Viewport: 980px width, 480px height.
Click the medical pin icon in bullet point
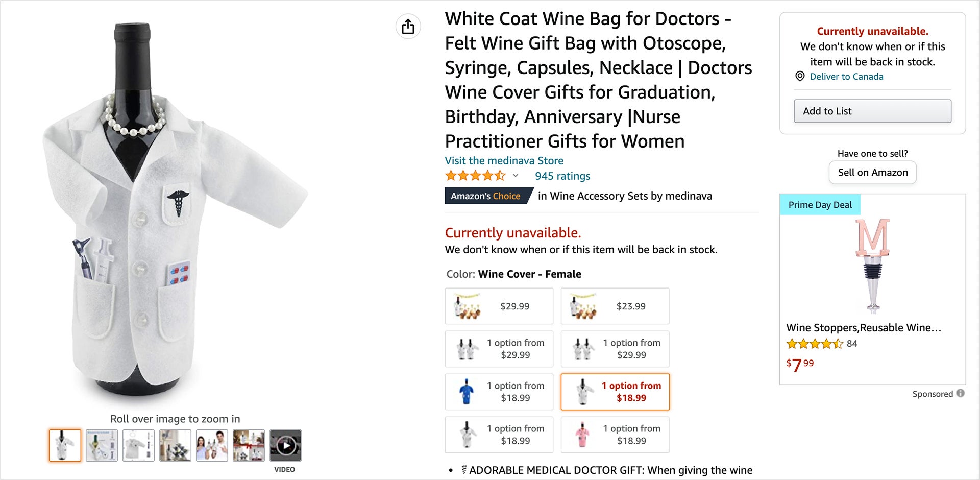[x=463, y=469]
